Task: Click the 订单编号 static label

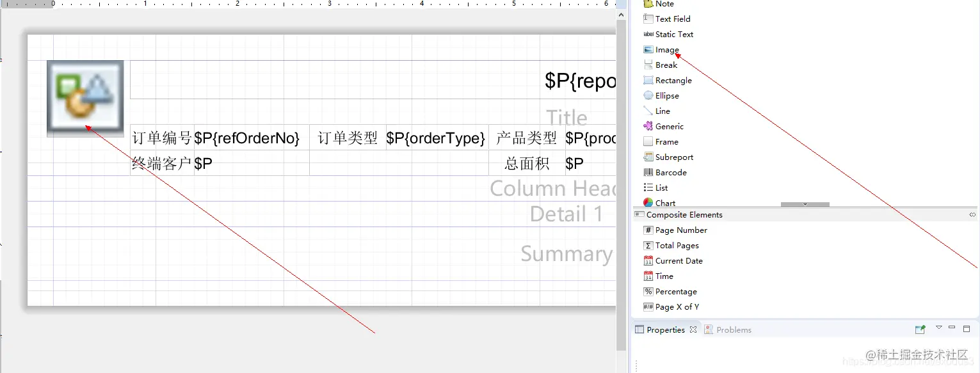Action: 162,138
